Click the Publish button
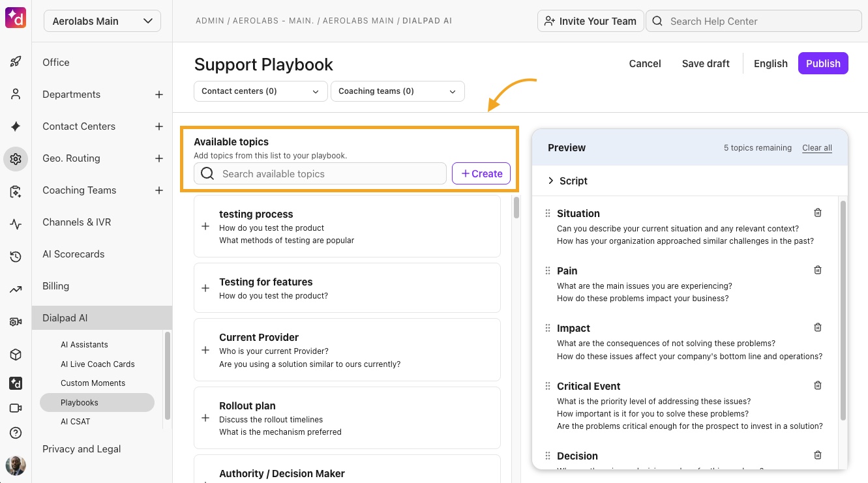 point(823,63)
